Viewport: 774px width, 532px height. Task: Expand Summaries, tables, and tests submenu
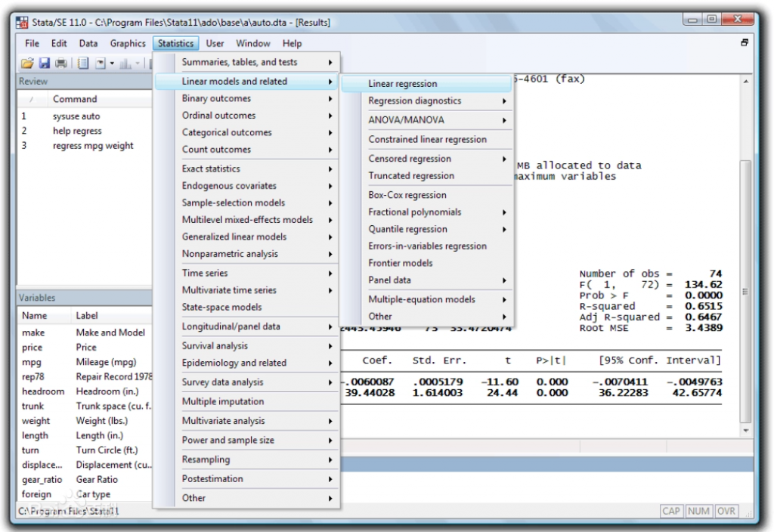tap(246, 62)
